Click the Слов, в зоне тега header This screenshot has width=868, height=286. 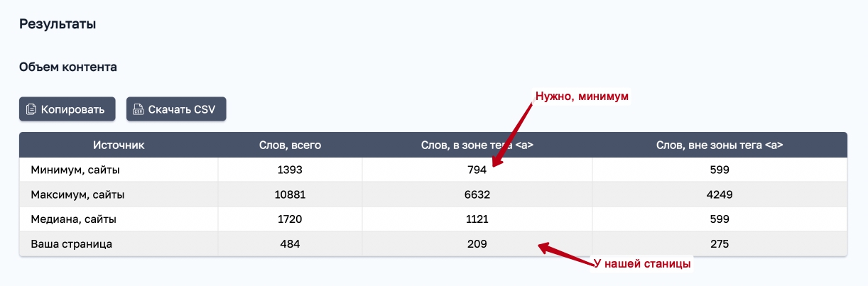477,145
